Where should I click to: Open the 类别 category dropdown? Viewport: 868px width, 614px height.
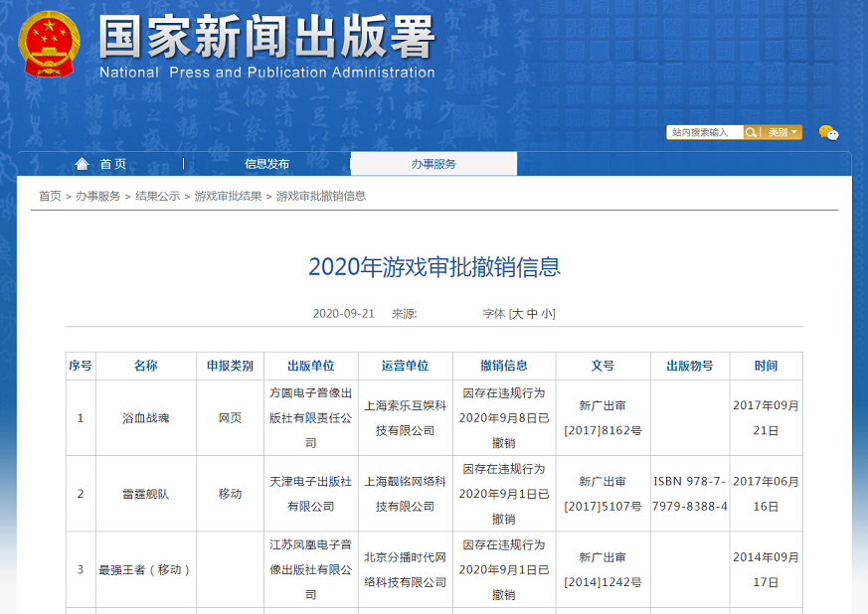click(782, 132)
